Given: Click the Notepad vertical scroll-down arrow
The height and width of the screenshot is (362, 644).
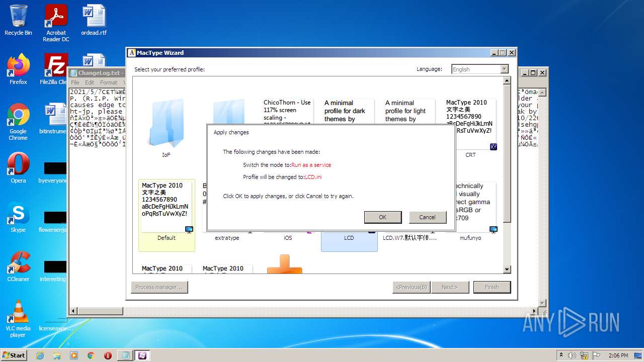Looking at the screenshot, I should [x=542, y=303].
